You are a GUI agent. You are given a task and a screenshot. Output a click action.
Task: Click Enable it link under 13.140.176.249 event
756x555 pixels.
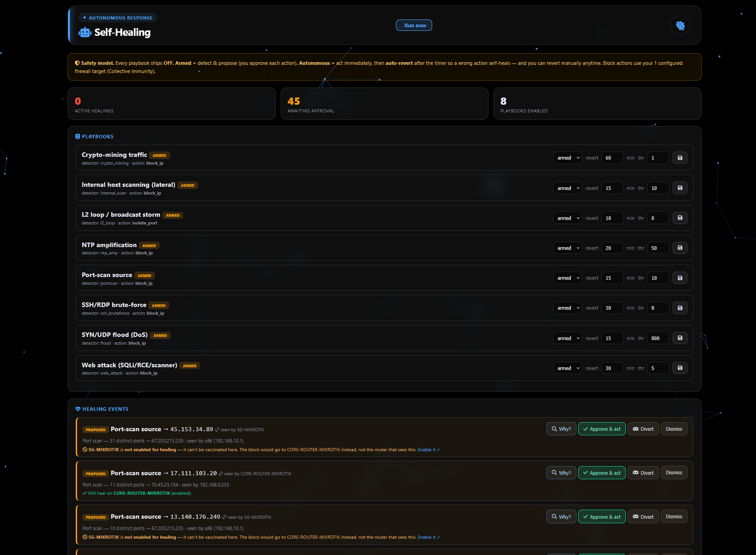click(x=429, y=537)
